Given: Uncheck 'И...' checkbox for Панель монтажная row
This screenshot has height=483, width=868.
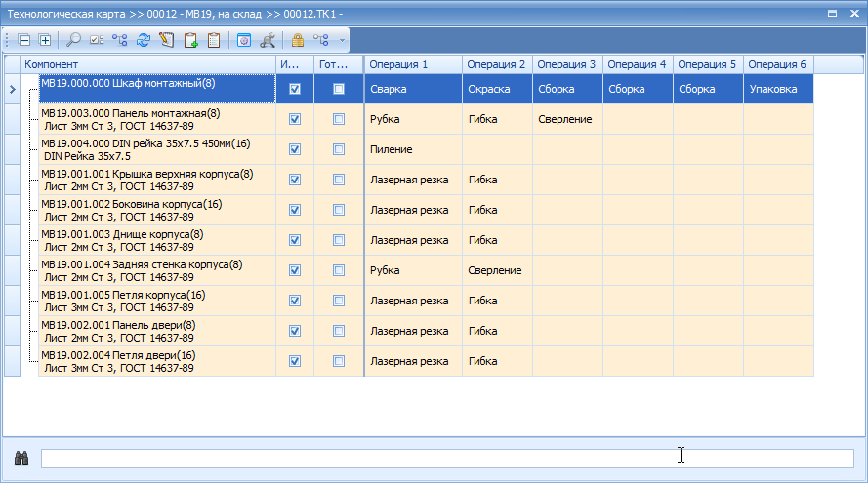Looking at the screenshot, I should tap(295, 119).
